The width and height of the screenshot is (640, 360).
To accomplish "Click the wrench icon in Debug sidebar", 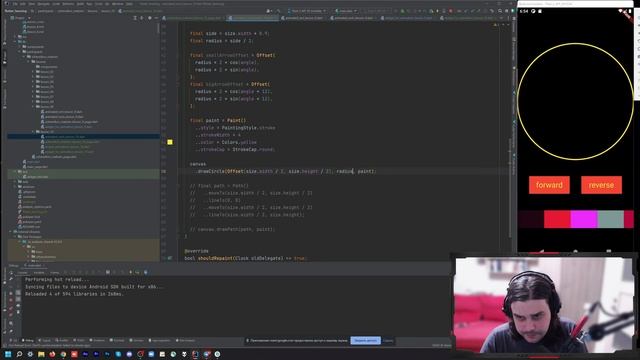I will coord(11,278).
